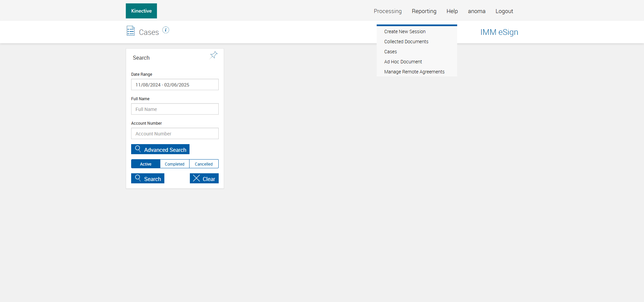
Task: Select the Cancelled status filter
Action: coord(204,164)
